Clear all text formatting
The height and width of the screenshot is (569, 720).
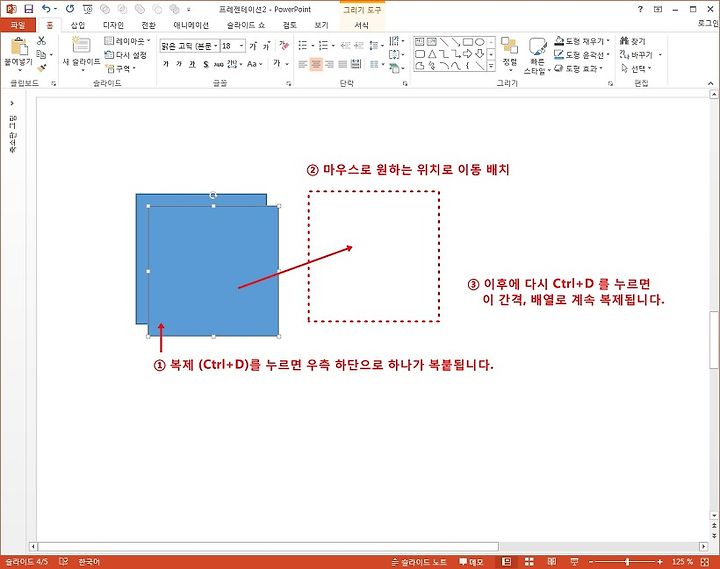point(284,45)
